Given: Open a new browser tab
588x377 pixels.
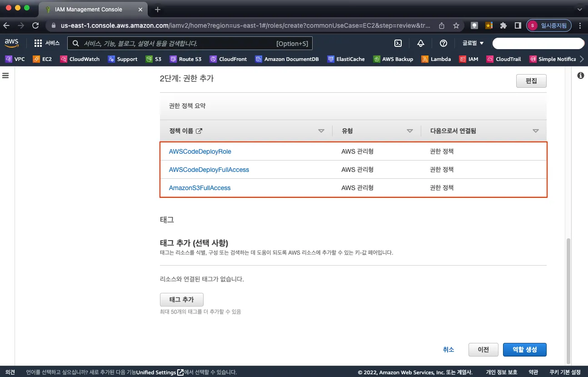Looking at the screenshot, I should click(x=158, y=9).
